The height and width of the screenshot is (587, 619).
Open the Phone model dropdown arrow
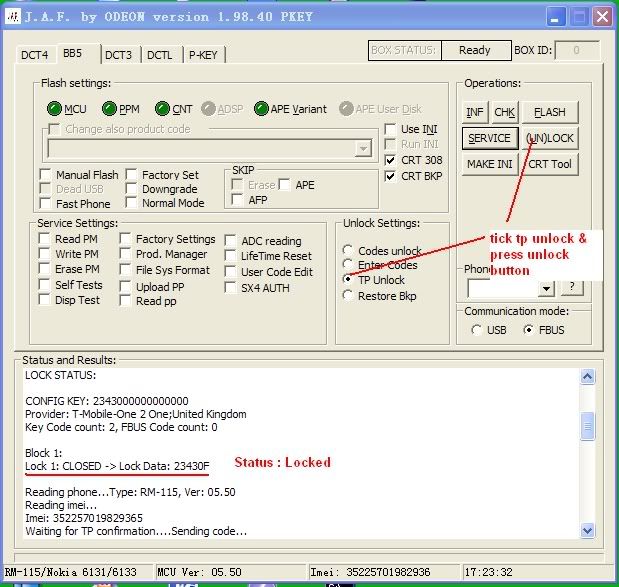tap(546, 289)
